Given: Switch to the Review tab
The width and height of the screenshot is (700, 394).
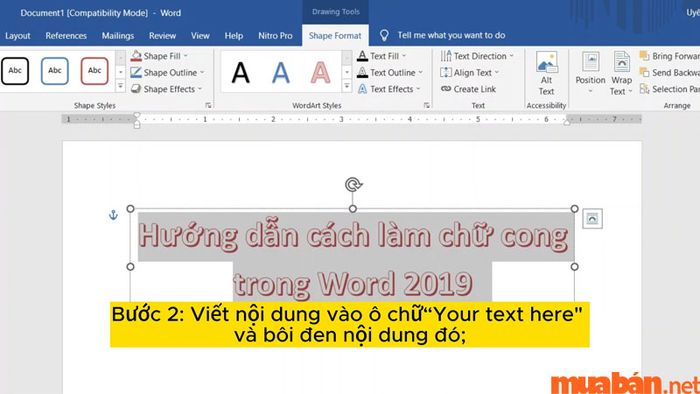Looking at the screenshot, I should pyautogui.click(x=162, y=36).
